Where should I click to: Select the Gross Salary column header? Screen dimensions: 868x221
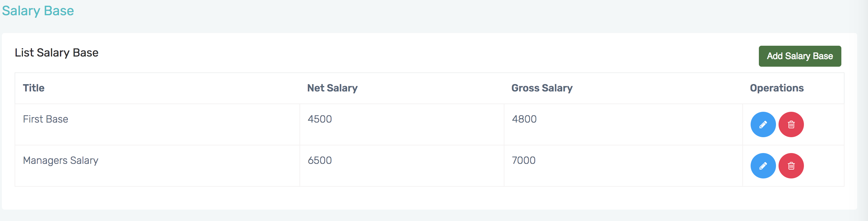(542, 88)
